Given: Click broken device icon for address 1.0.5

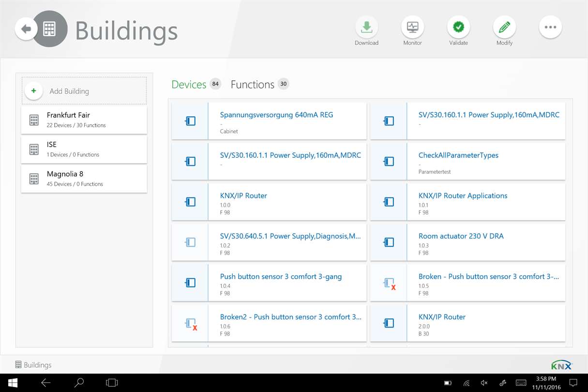Looking at the screenshot, I should pyautogui.click(x=390, y=284).
